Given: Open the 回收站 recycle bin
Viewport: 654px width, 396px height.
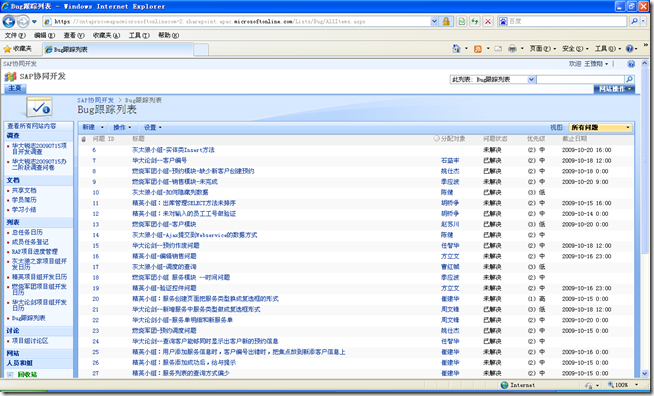Looking at the screenshot, I should pyautogui.click(x=27, y=375).
